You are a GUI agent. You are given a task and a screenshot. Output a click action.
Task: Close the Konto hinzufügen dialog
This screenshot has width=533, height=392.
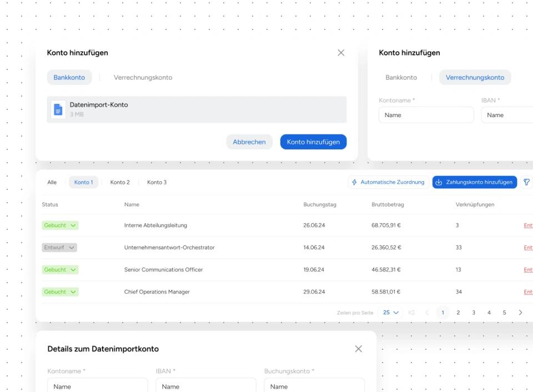click(341, 53)
